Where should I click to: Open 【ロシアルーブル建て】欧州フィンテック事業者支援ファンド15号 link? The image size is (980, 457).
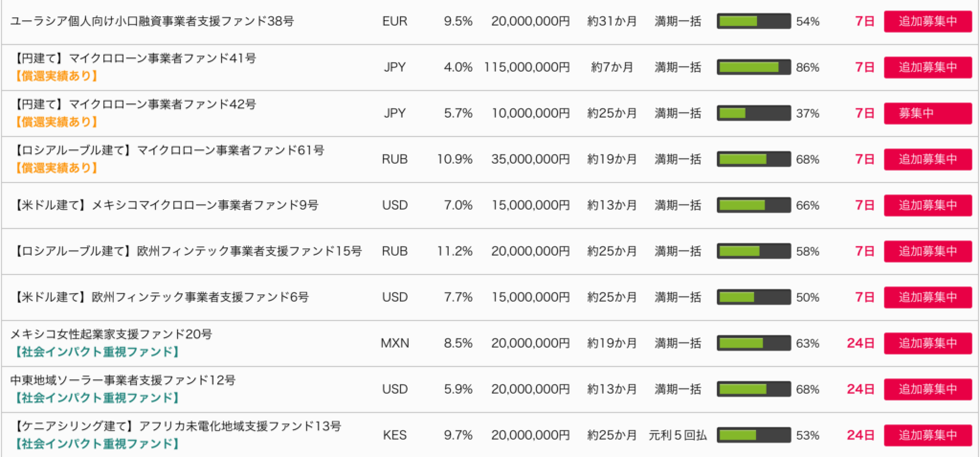pos(187,251)
